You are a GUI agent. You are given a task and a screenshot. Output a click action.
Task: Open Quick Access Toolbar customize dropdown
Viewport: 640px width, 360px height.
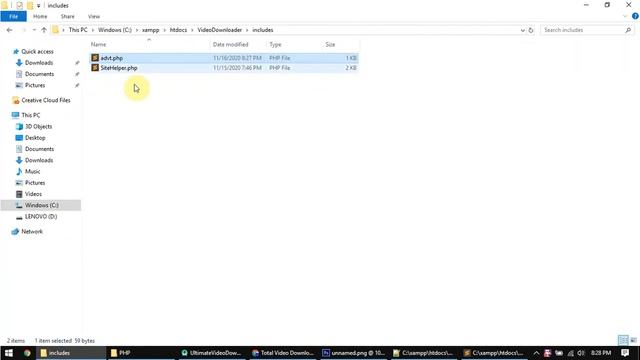[x=38, y=6]
